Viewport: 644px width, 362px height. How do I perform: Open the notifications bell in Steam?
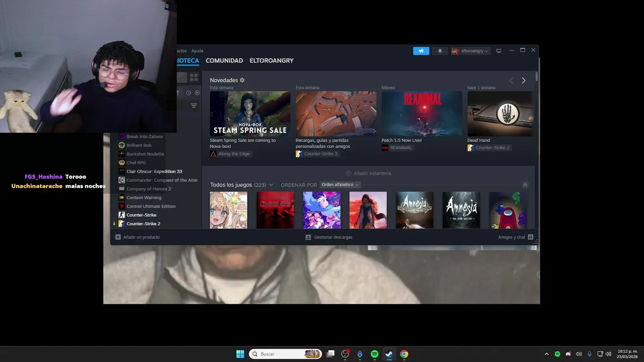(440, 51)
